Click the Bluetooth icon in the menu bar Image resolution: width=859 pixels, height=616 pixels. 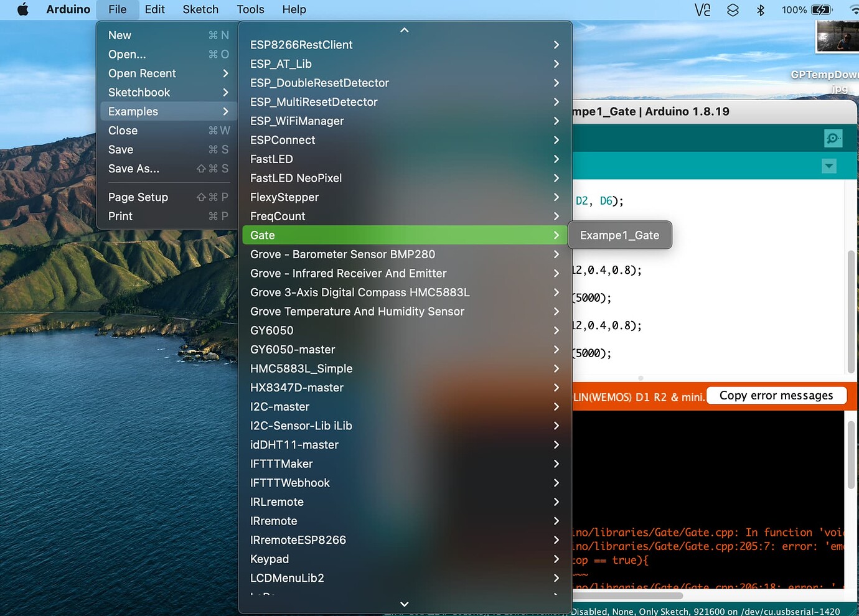click(761, 9)
